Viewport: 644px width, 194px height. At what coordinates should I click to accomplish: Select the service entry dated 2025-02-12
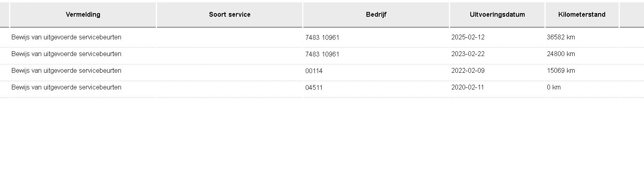(66, 37)
